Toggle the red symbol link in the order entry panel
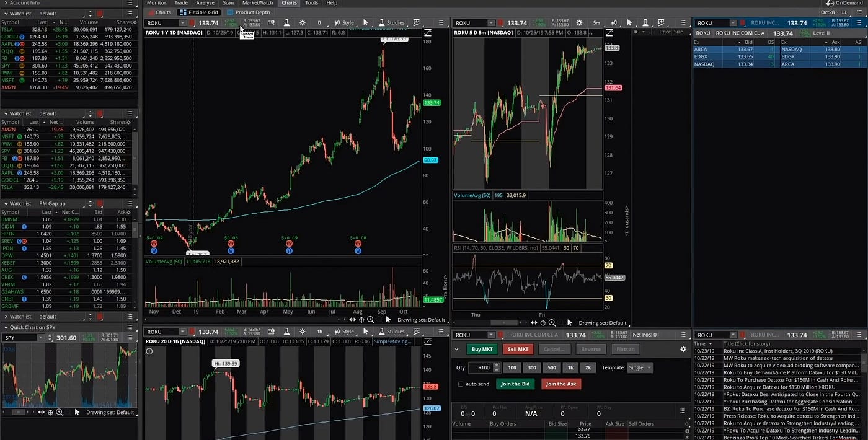Viewport: 868px width, 440px height. (x=501, y=335)
